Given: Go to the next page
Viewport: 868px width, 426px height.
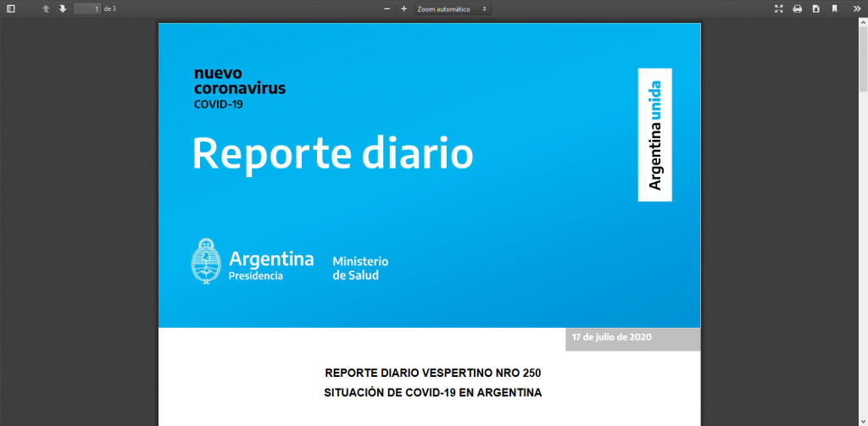Looking at the screenshot, I should pos(63,8).
